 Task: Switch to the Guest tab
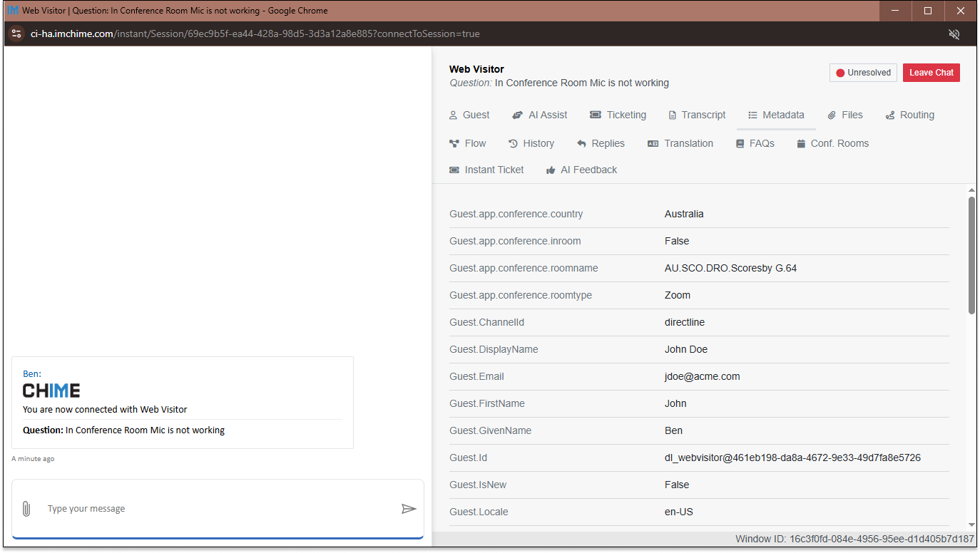click(469, 115)
